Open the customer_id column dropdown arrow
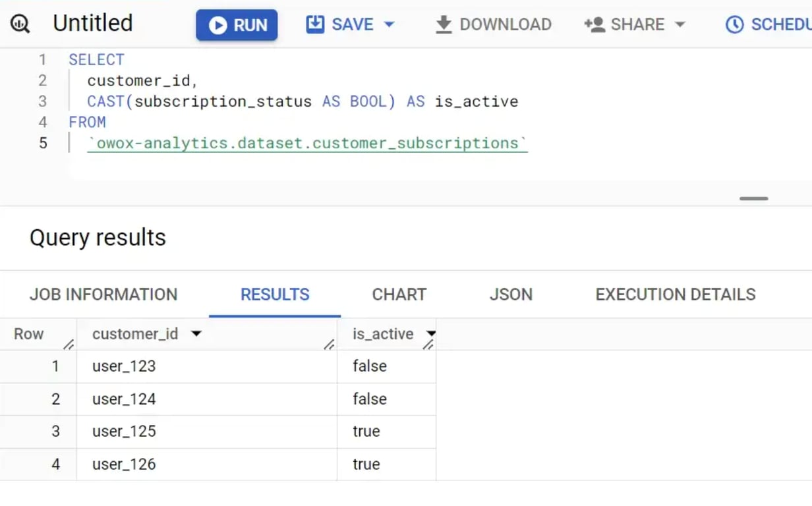This screenshot has width=812, height=506. point(196,334)
